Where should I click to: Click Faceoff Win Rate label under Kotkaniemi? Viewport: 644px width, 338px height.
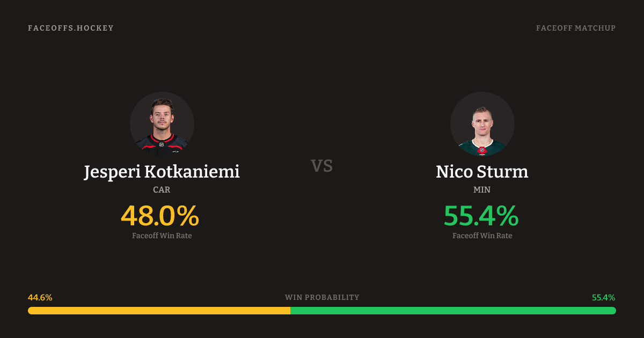tap(162, 236)
